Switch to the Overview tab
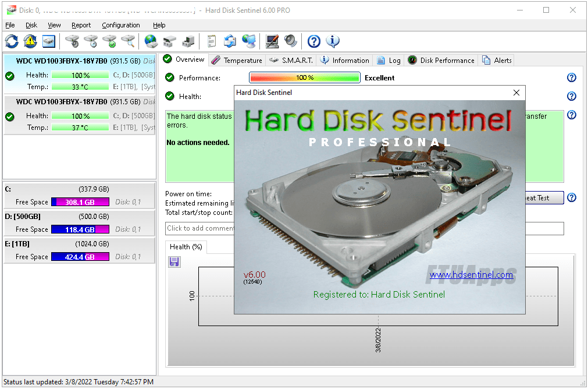 point(184,59)
